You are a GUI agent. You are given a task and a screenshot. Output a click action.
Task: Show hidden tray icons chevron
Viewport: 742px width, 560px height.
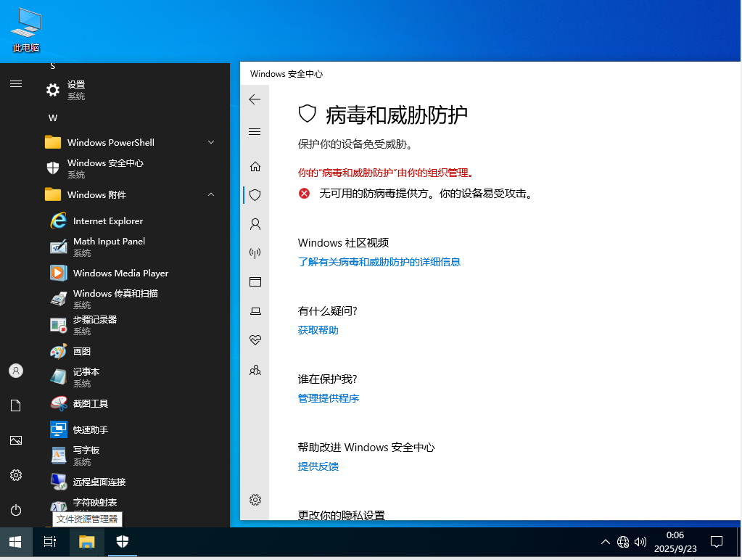605,542
